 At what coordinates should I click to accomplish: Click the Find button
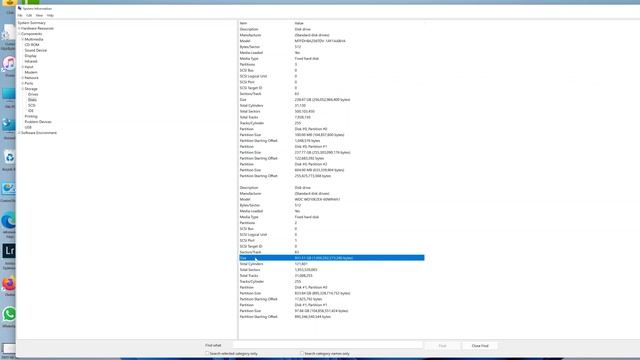442,346
